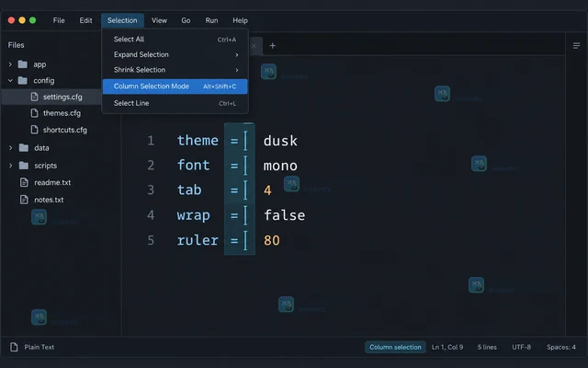Click the 5 lines status entry
588x368 pixels.
click(487, 348)
